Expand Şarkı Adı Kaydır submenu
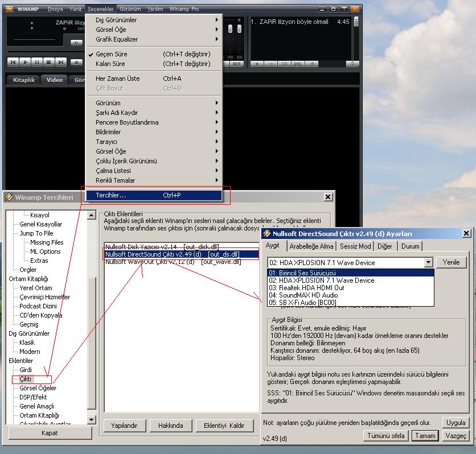The height and width of the screenshot is (454, 476). click(154, 113)
